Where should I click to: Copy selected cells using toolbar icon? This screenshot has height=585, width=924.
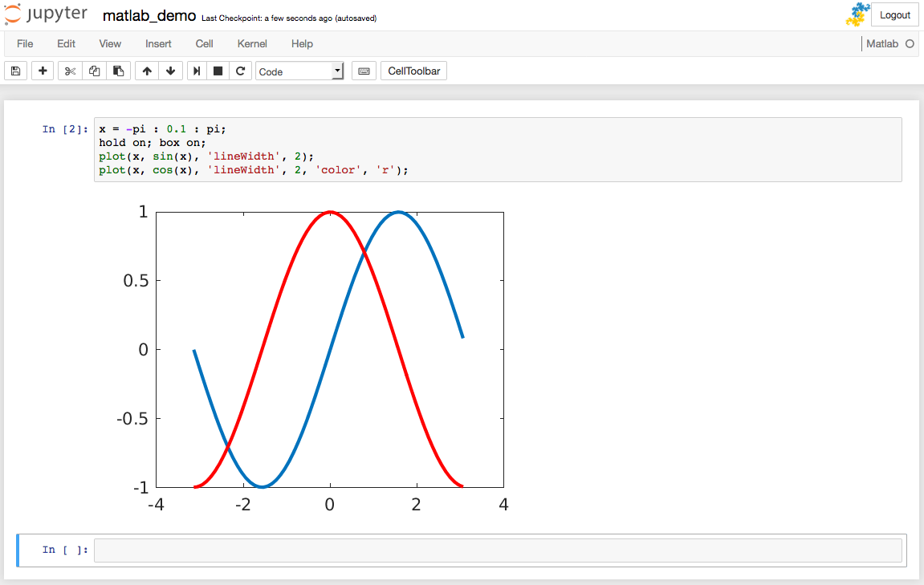pos(94,71)
